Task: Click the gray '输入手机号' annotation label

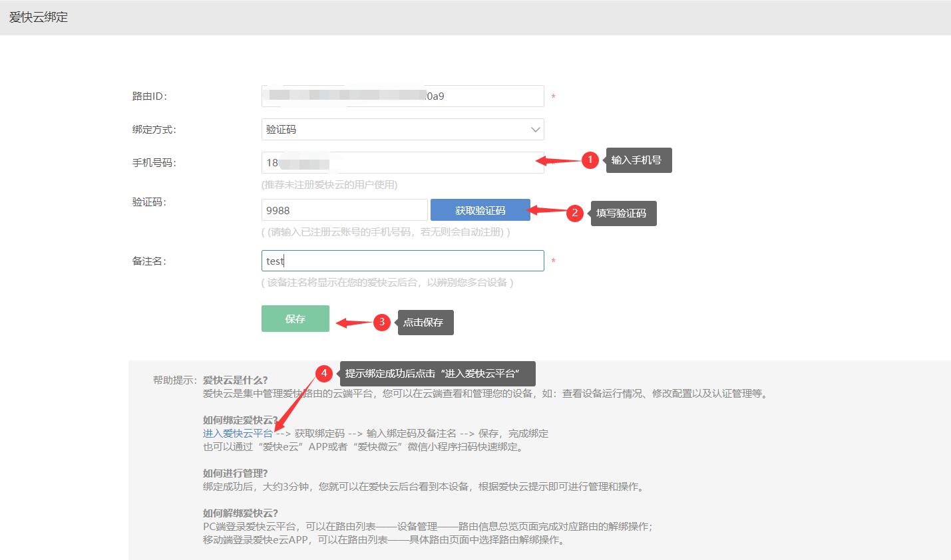Action: click(638, 160)
